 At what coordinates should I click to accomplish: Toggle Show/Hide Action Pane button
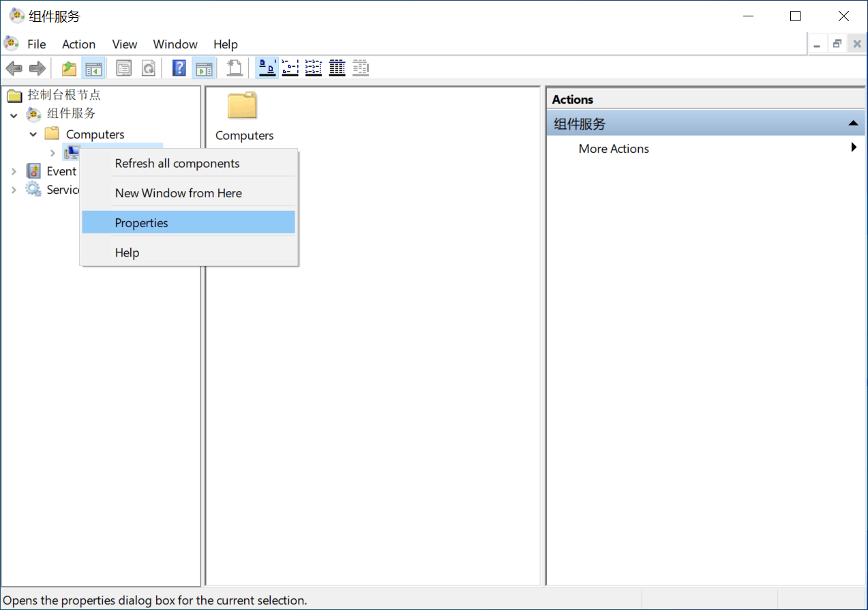click(203, 68)
